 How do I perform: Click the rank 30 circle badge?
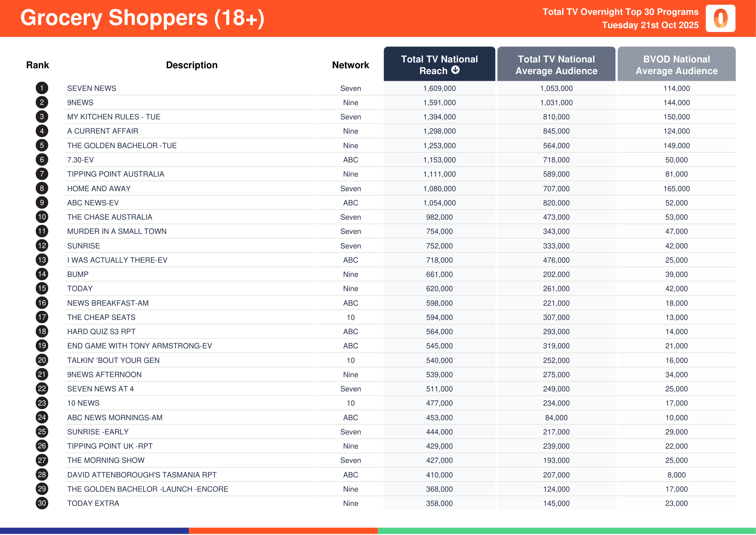coord(42,503)
